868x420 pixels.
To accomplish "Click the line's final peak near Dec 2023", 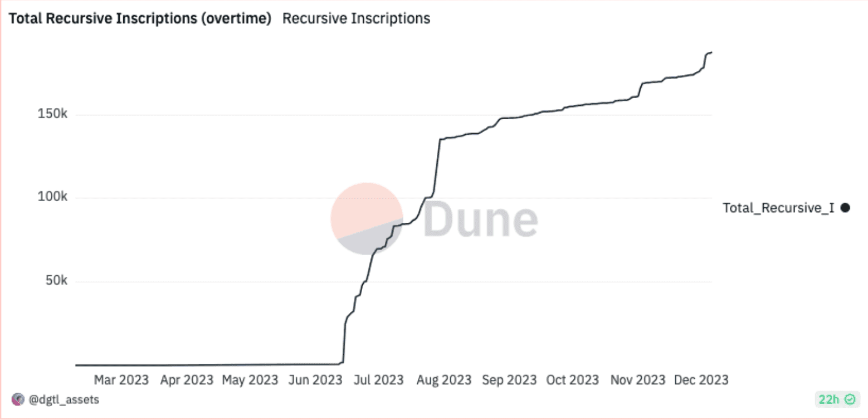I will 711,52.
